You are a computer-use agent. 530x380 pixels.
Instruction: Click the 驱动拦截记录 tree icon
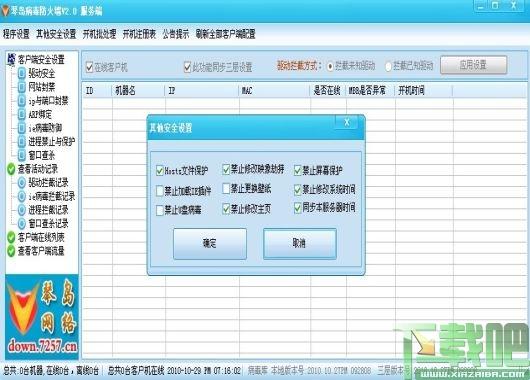(x=22, y=183)
